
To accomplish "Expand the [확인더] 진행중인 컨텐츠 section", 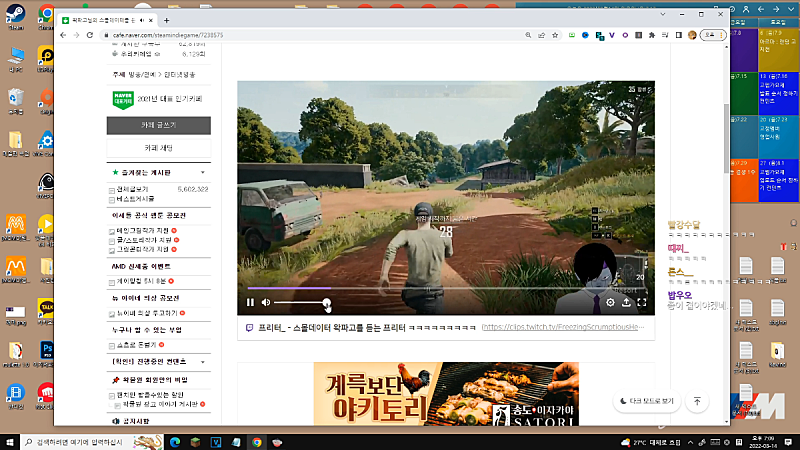I will coord(204,361).
